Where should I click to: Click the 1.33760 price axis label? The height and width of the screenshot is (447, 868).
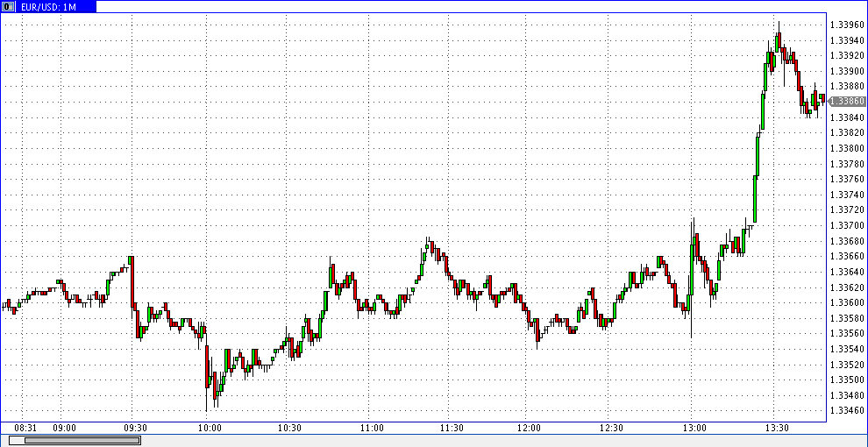pyautogui.click(x=848, y=179)
